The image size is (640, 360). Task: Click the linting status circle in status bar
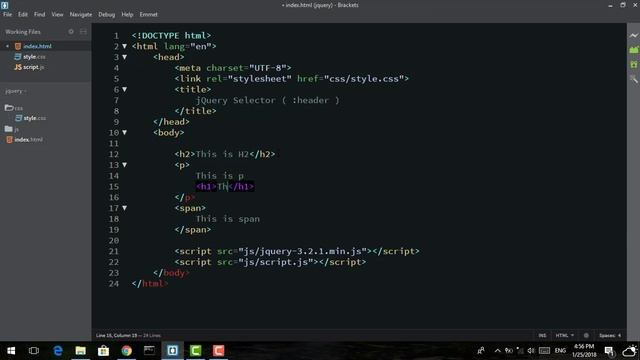point(586,336)
